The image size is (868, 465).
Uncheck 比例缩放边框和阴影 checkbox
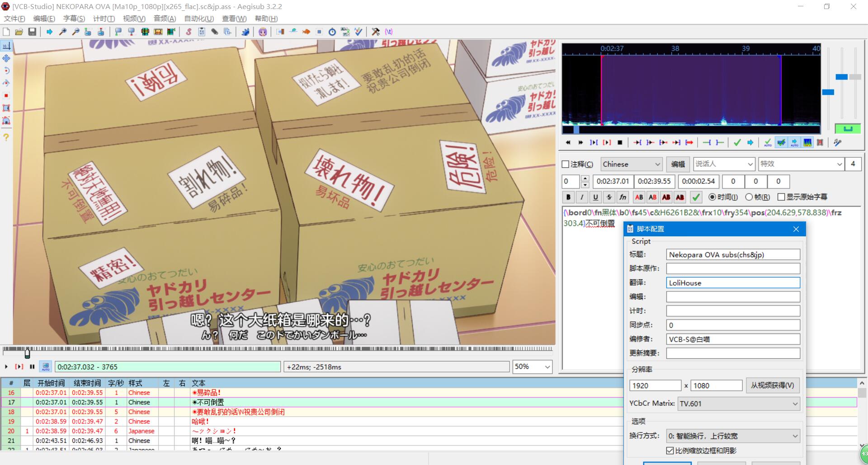click(x=670, y=451)
